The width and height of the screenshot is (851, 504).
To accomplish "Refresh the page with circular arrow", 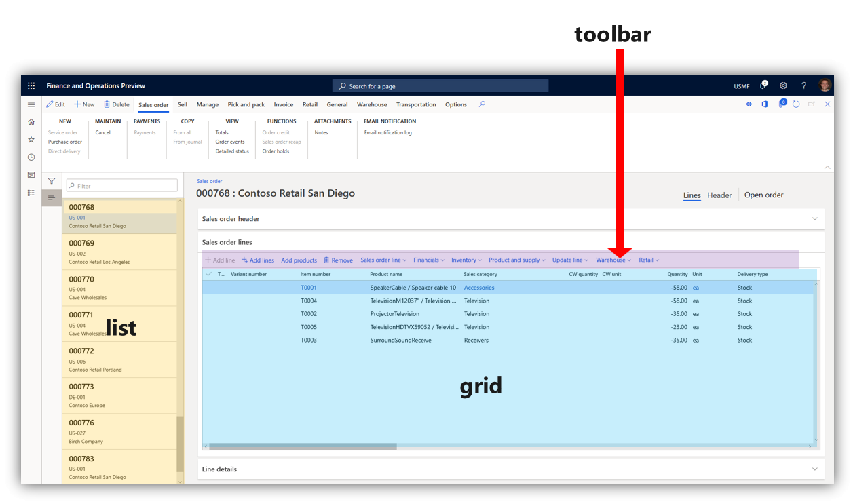I will 796,104.
